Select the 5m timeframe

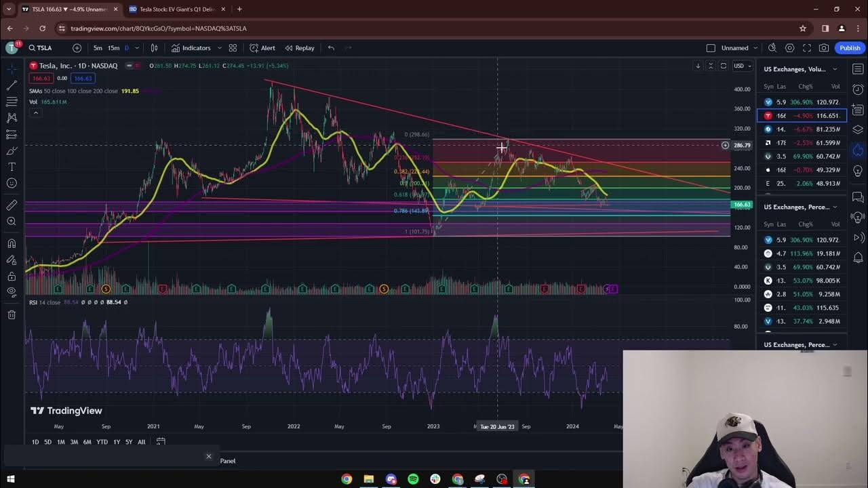pos(98,48)
